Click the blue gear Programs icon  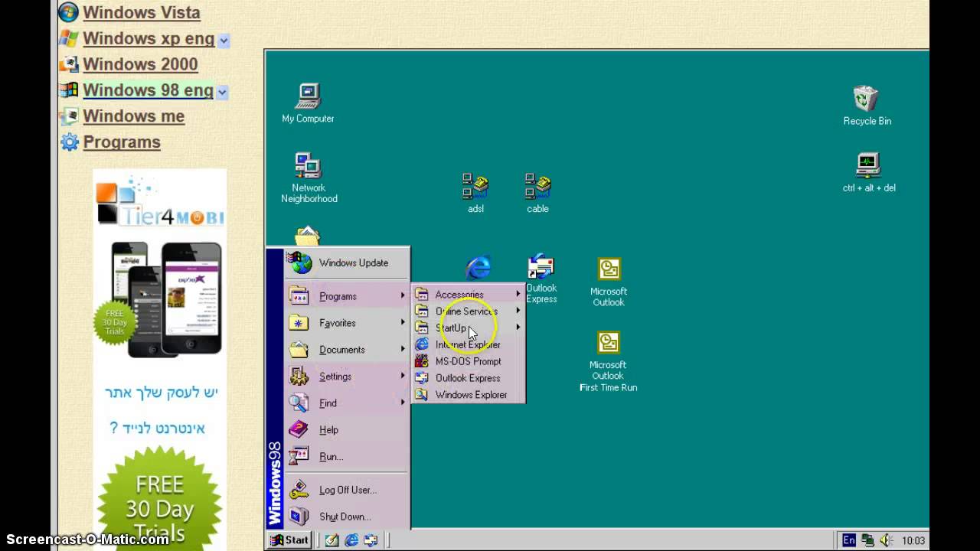click(x=69, y=142)
